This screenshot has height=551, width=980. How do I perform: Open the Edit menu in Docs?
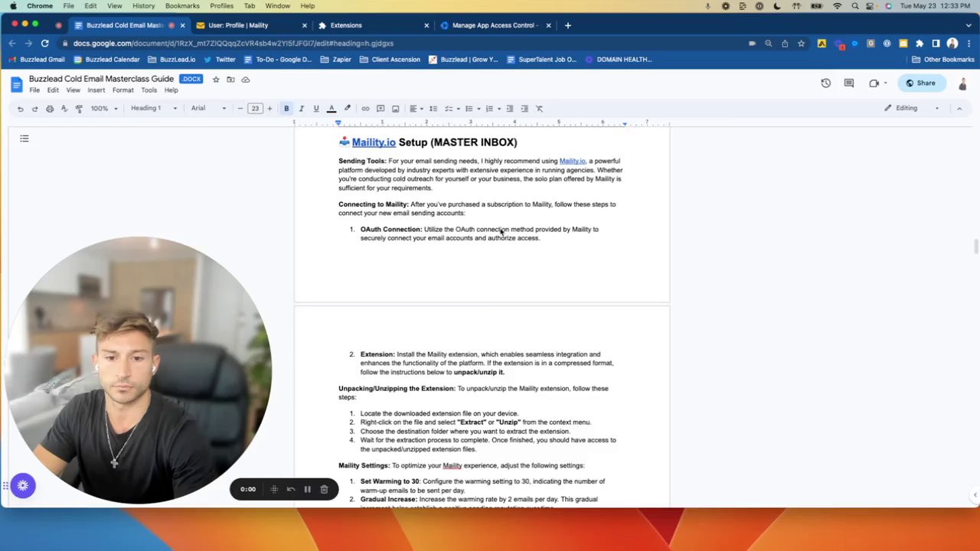point(53,90)
